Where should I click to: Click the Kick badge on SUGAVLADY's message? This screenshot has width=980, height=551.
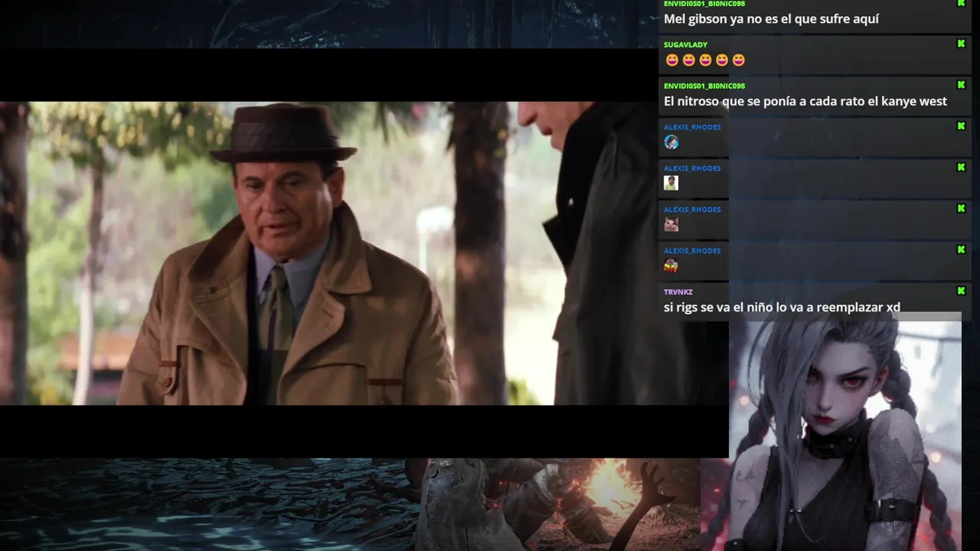(961, 44)
